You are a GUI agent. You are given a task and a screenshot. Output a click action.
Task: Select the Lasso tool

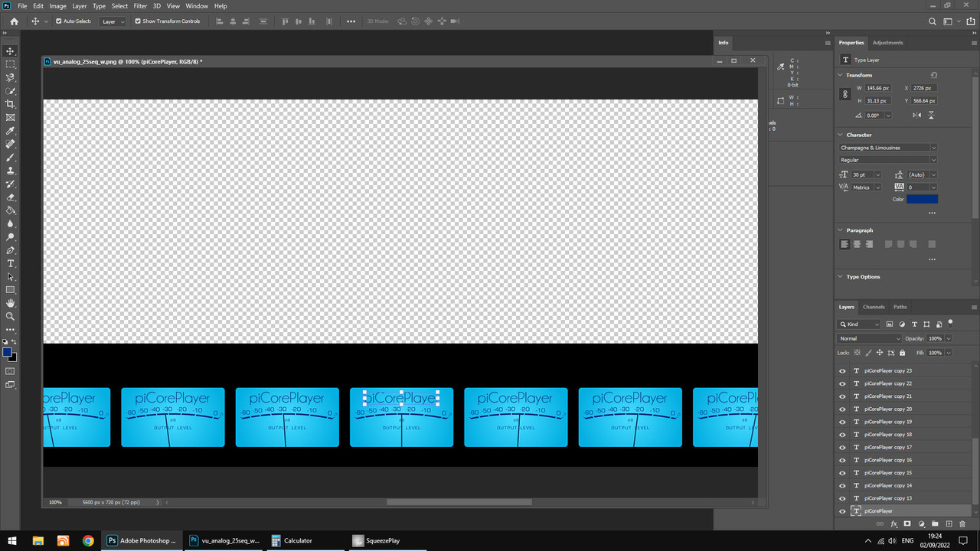(x=11, y=77)
